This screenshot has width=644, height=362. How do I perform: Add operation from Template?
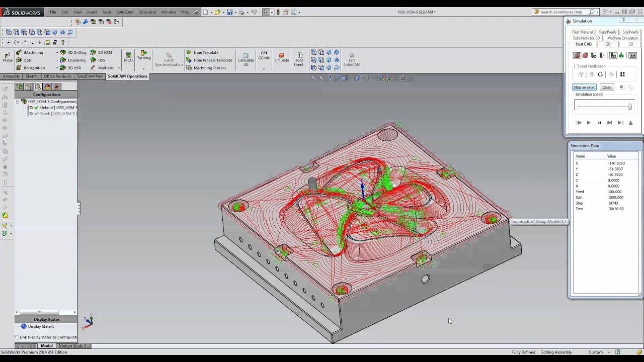[202, 52]
